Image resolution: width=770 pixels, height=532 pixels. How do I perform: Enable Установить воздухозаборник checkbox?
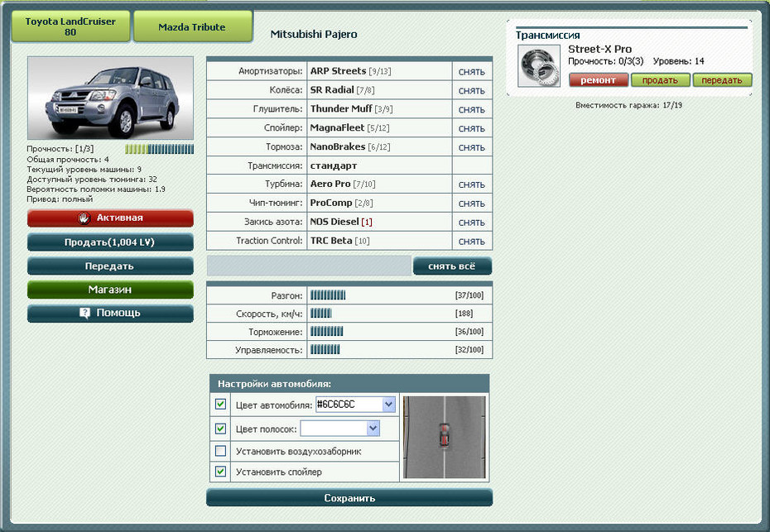pyautogui.click(x=220, y=451)
